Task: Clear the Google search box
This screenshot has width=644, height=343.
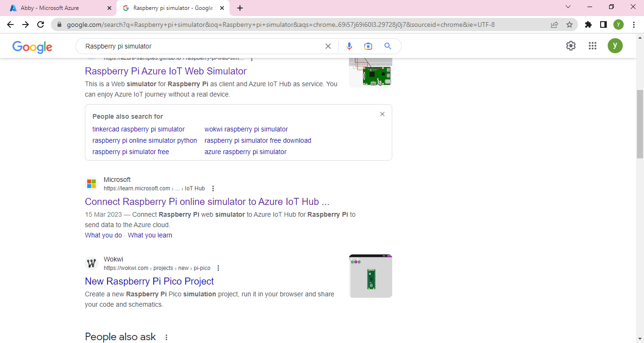Action: point(328,46)
